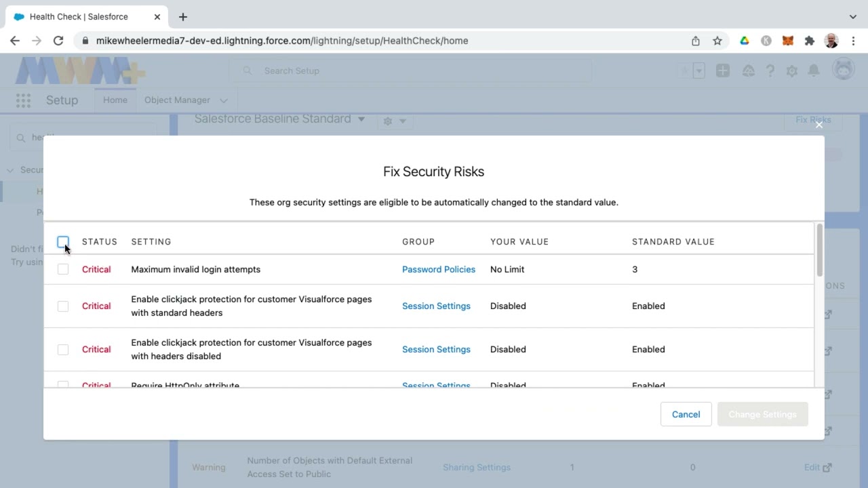This screenshot has width=868, height=488.
Task: Click the YOUR VALUE column header
Action: click(x=519, y=242)
